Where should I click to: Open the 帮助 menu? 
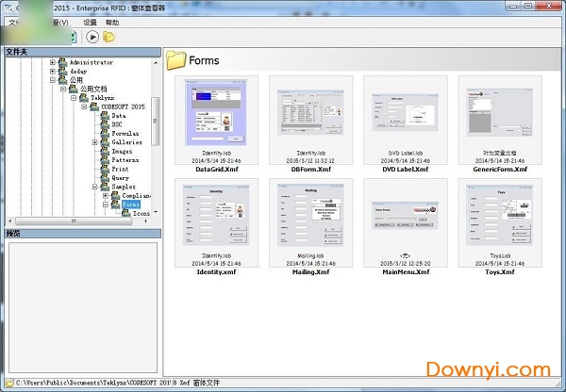(113, 22)
